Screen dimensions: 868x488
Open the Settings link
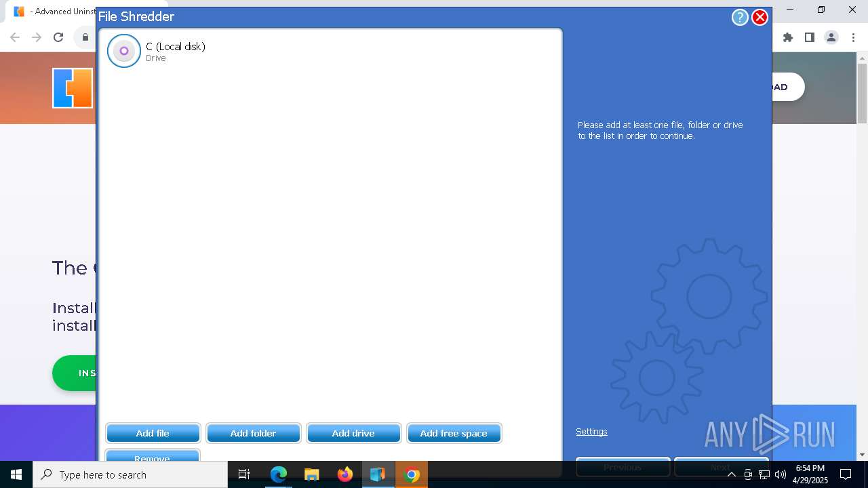(591, 432)
